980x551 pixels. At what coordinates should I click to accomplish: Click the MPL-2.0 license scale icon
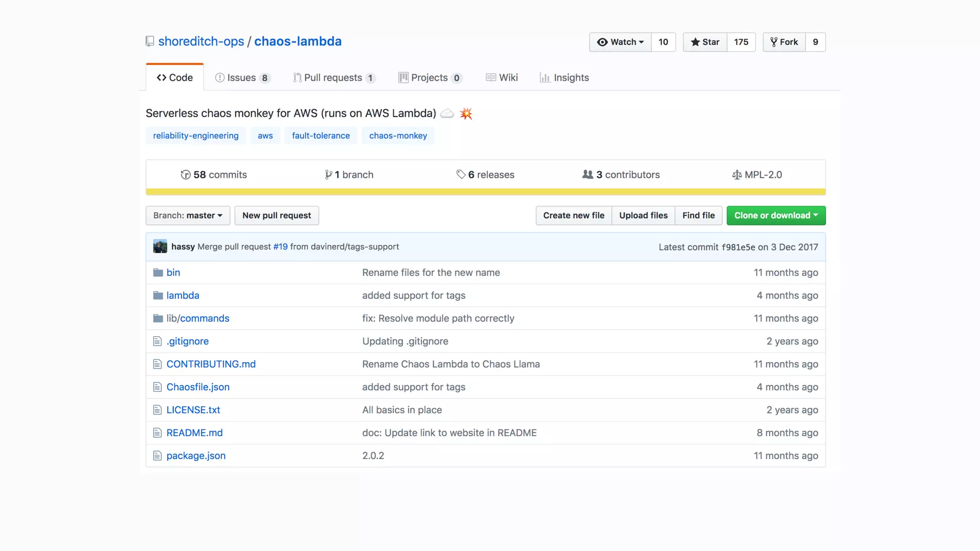tap(737, 175)
